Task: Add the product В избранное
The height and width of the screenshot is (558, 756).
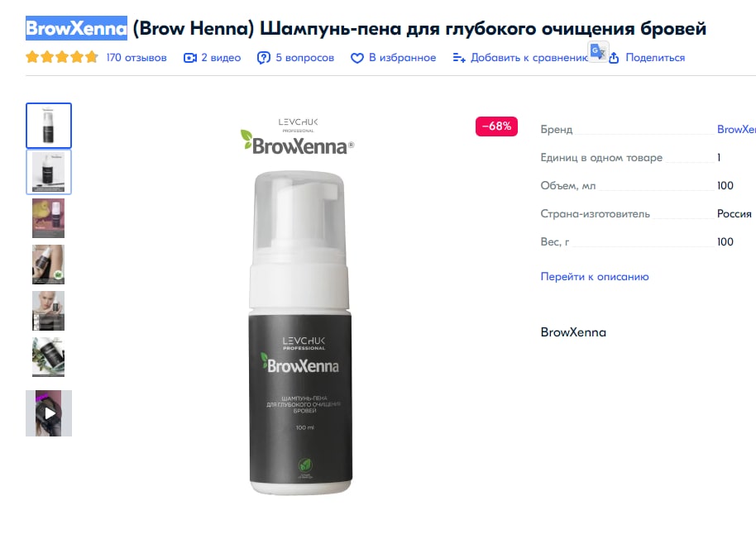Action: 402,57
